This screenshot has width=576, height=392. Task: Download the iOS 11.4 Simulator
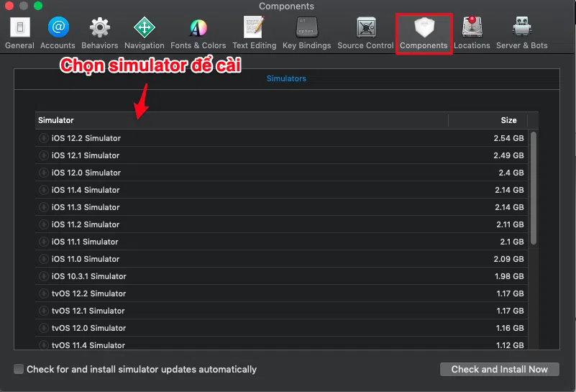[x=44, y=190]
